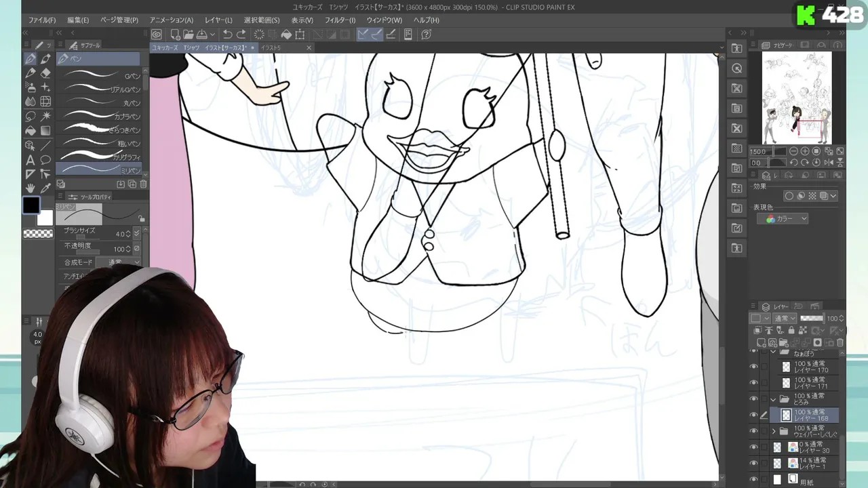868x488 pixels.
Task: Hide layer レイヤー 171 via eye icon
Action: pyautogui.click(x=753, y=383)
